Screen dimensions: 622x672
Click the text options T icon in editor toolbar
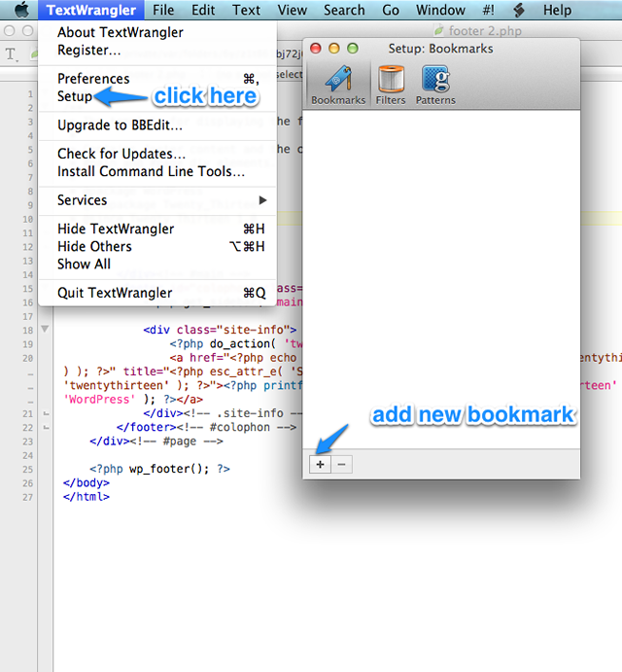click(x=11, y=54)
